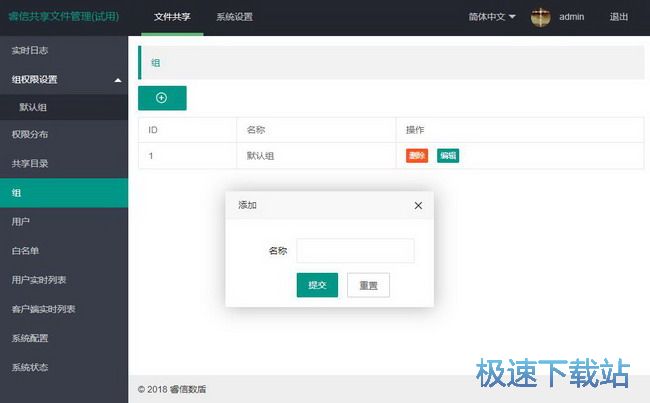Viewport: 650px width, 403px height.
Task: Select 默认组 in the sidebar
Action: click(64, 107)
